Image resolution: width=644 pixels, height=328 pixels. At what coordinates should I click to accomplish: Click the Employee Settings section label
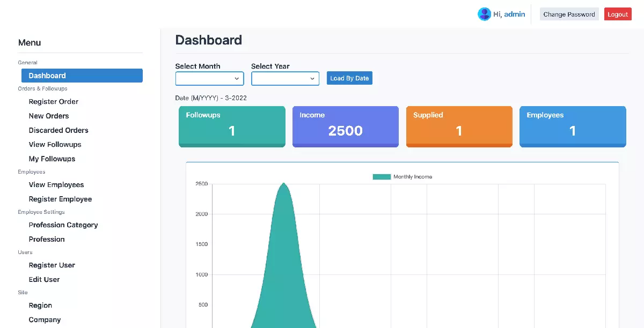41,212
